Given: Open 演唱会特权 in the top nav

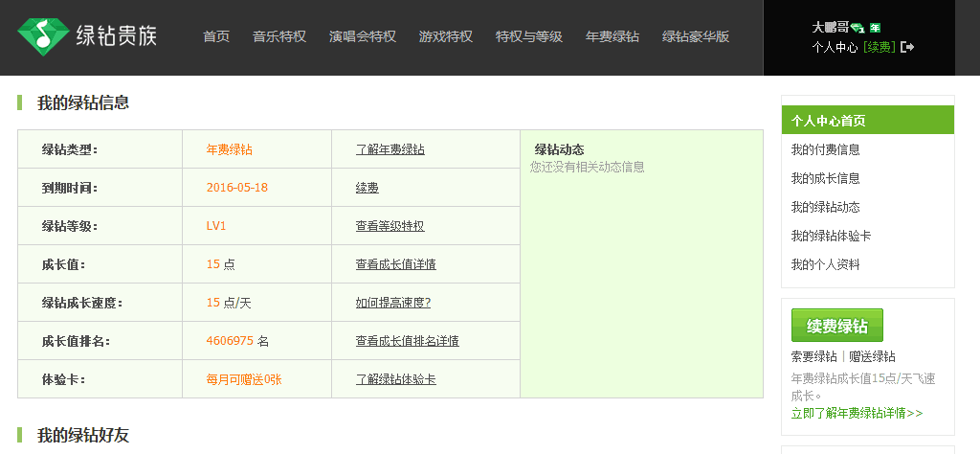Looking at the screenshot, I should click(363, 36).
